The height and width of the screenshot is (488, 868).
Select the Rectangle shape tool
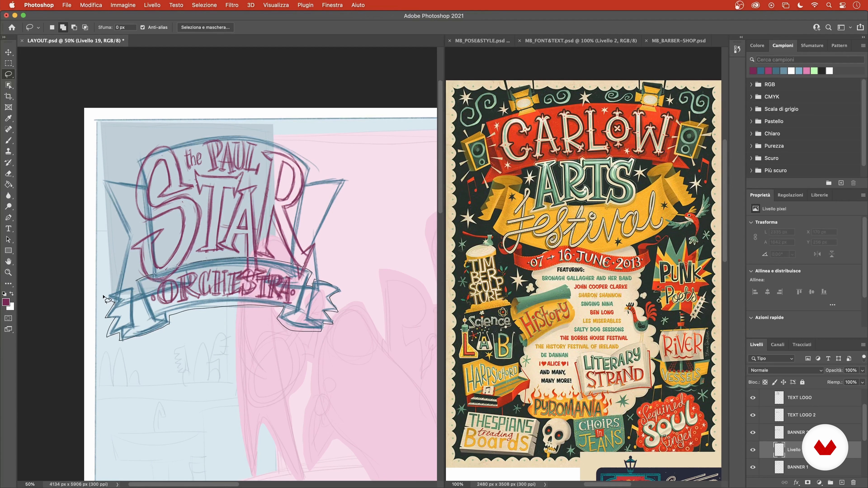pyautogui.click(x=8, y=251)
